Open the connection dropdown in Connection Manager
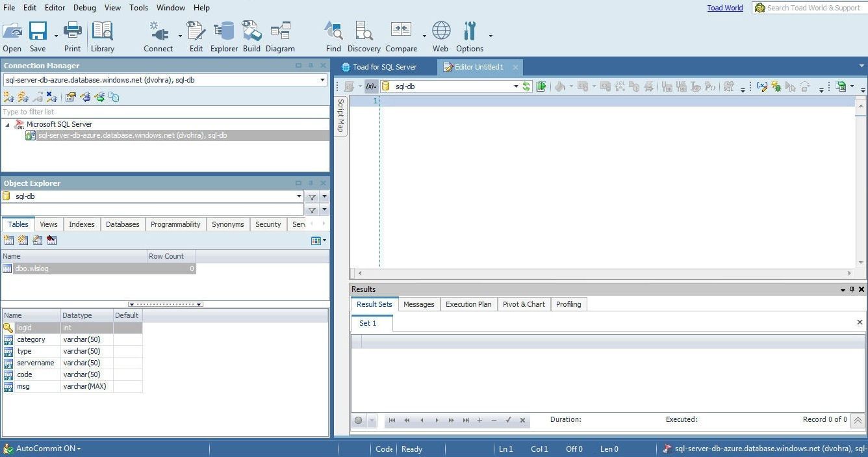868x457 pixels. [x=322, y=80]
